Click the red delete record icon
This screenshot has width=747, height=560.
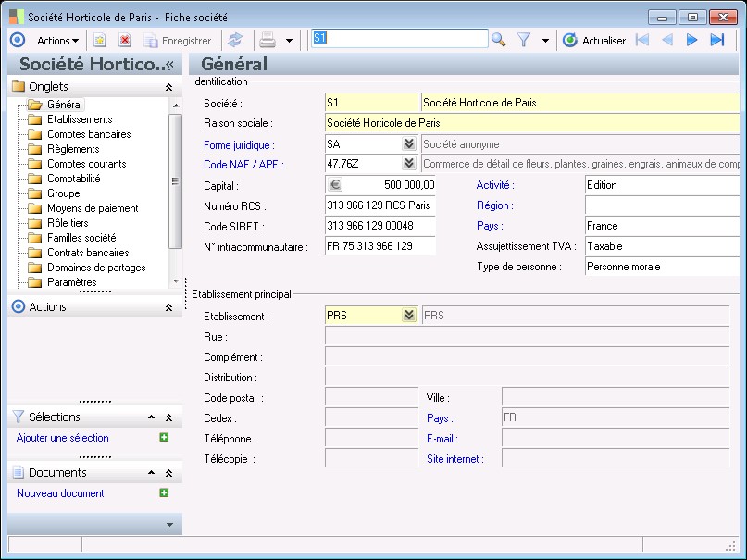(x=125, y=40)
